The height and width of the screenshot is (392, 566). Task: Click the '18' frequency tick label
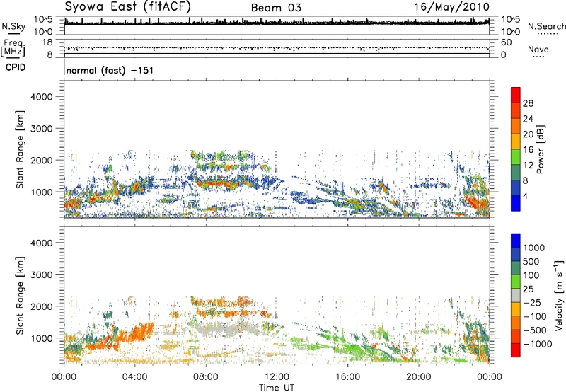[x=47, y=42]
